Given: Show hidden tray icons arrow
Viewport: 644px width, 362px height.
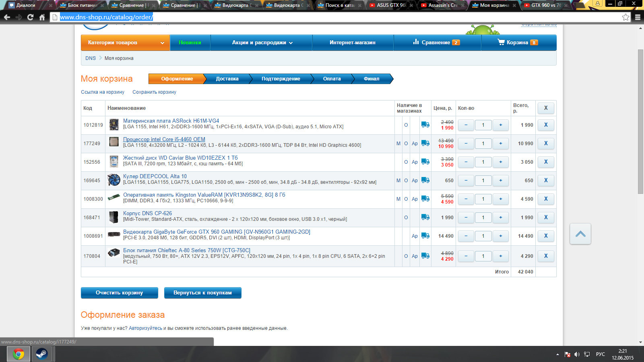Looking at the screenshot, I should click(557, 354).
